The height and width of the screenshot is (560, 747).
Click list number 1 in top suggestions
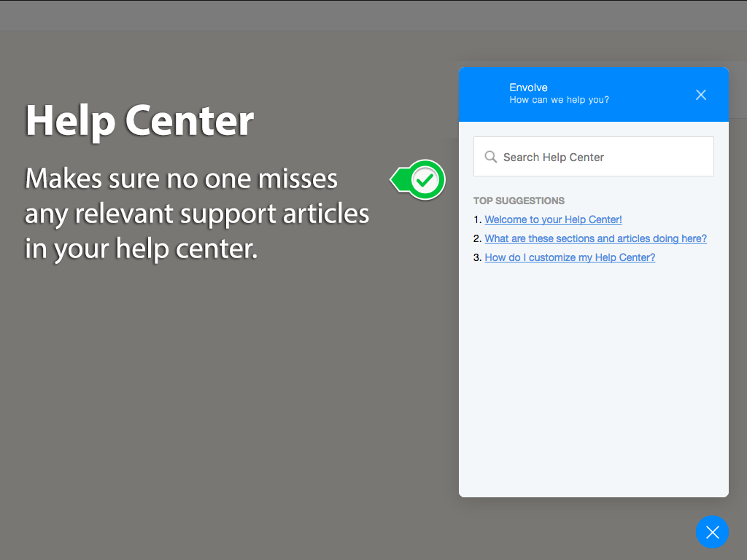tap(478, 219)
